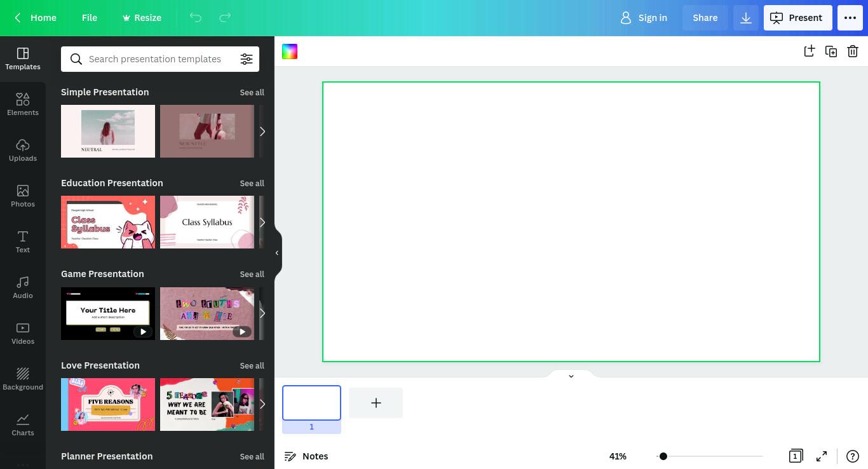Open the Templates sidebar tab
868x469 pixels.
point(23,59)
